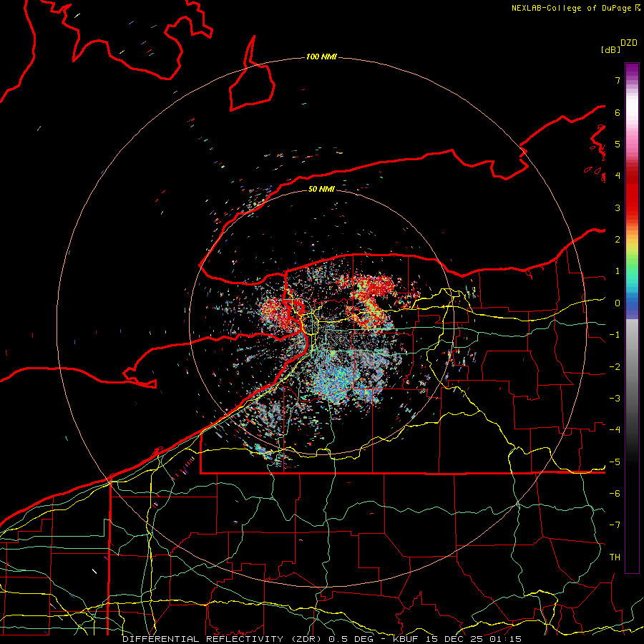Image resolution: width=644 pixels, height=644 pixels.
Task: Click the -3 value on the scale
Action: [615, 399]
